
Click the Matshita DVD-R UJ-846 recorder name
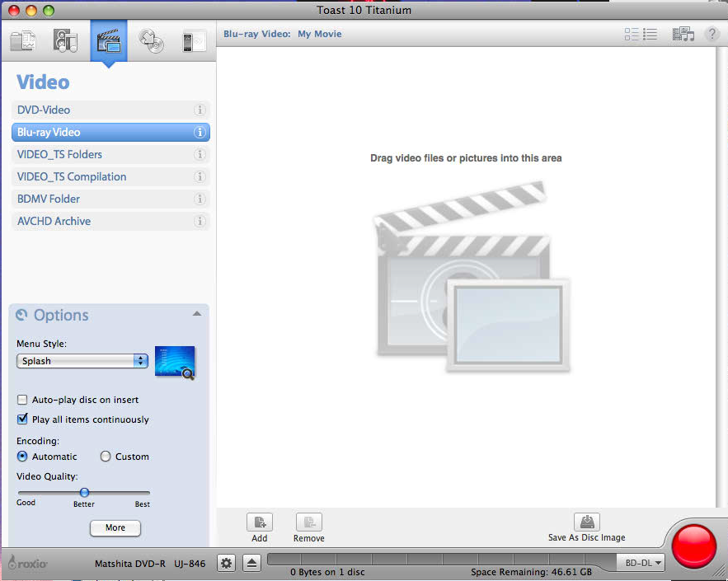click(150, 564)
